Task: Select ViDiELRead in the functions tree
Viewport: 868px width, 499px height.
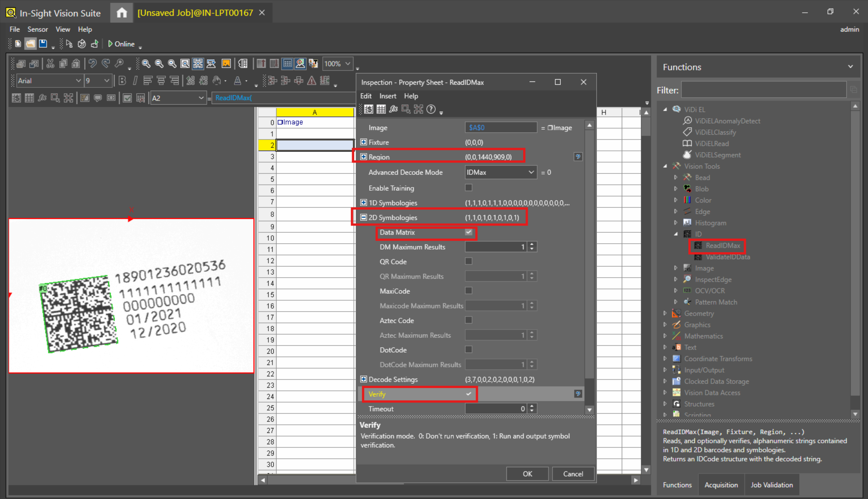Action: click(x=711, y=144)
